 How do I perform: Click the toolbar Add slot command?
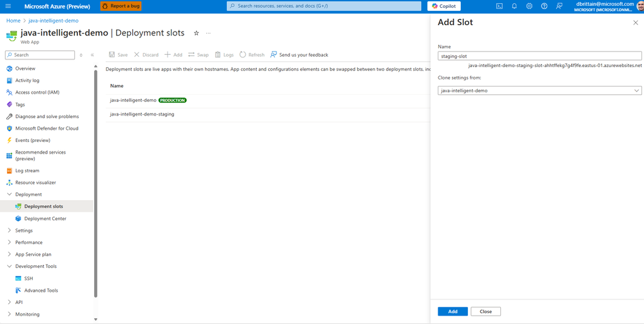point(173,55)
